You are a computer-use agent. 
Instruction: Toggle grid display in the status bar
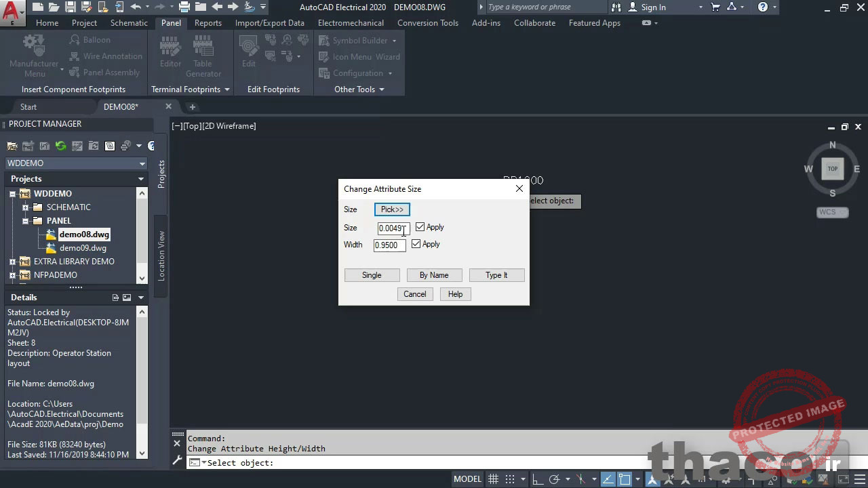(493, 479)
